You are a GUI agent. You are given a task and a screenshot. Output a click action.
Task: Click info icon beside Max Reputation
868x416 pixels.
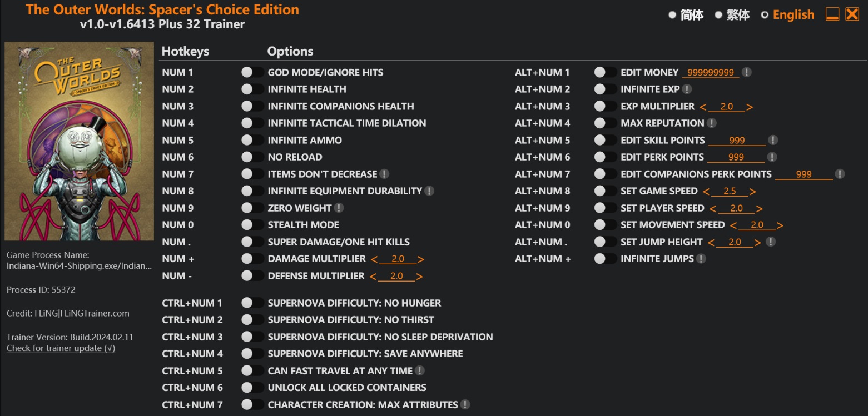(711, 123)
